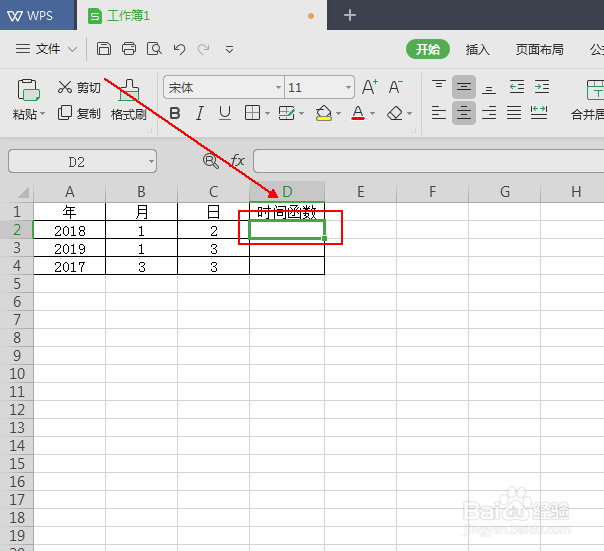The width and height of the screenshot is (604, 551).
Task: Redo the last undone action
Action: pos(203,49)
